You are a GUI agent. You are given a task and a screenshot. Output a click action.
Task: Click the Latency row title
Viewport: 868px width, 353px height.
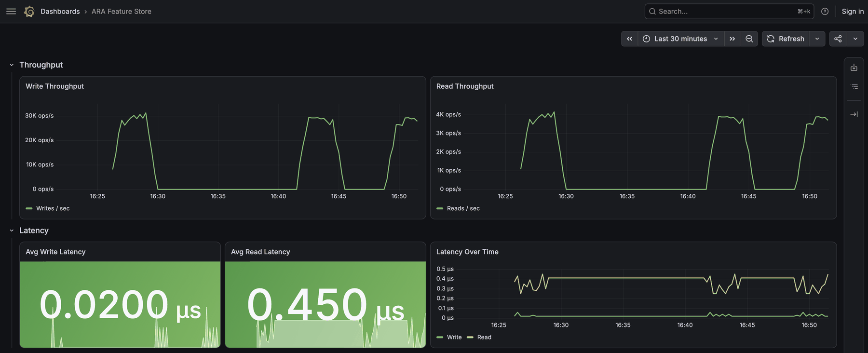point(34,231)
